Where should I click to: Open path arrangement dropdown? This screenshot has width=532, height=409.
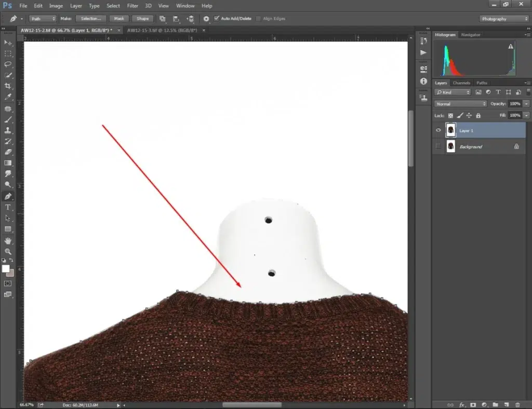[x=190, y=19]
